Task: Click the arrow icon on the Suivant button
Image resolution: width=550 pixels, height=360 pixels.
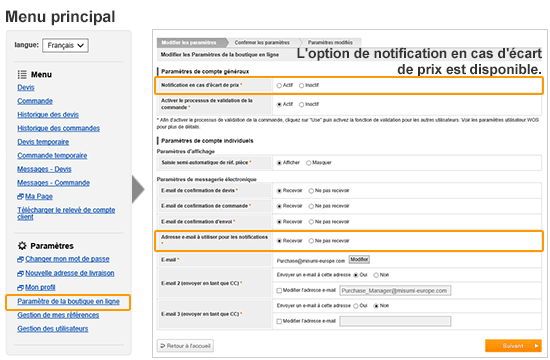Action: [536, 346]
